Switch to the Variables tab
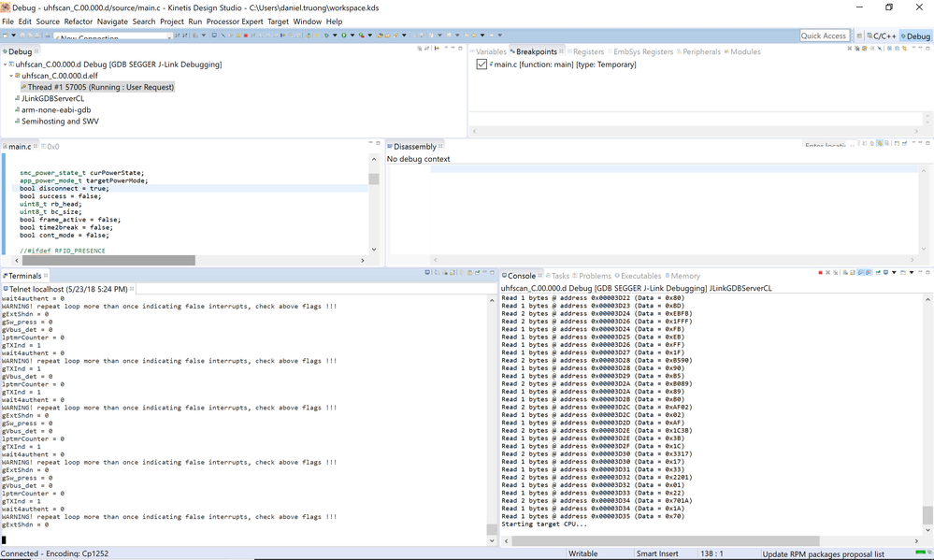Viewport: 934px width, 560px height. [x=488, y=51]
